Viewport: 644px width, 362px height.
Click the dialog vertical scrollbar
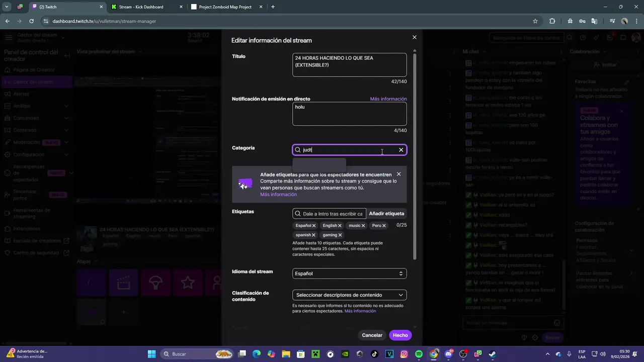(415, 156)
